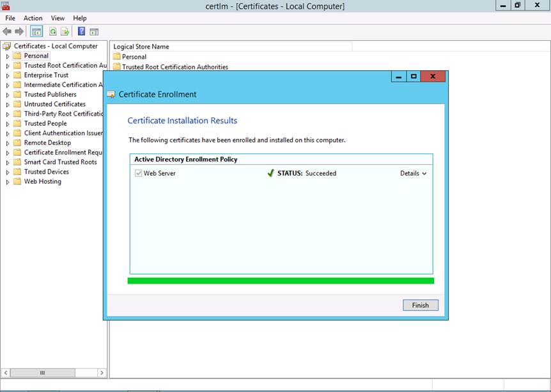Click the Refresh toolbar icon
This screenshot has height=392, width=551.
53,31
